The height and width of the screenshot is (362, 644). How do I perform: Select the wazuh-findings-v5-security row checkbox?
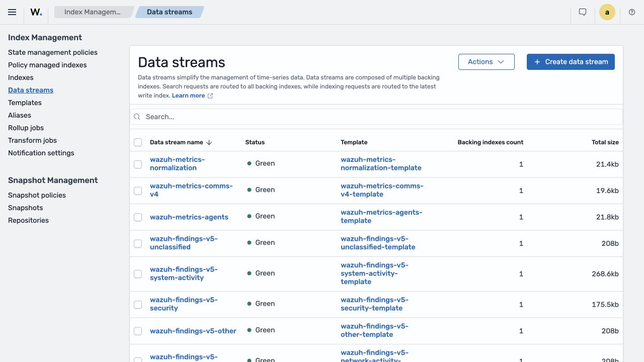click(x=138, y=305)
